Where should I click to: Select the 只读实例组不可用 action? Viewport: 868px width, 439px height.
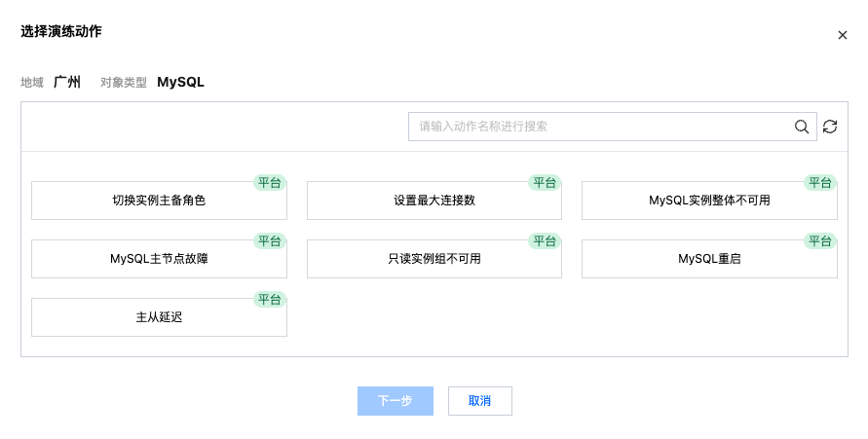coord(434,259)
